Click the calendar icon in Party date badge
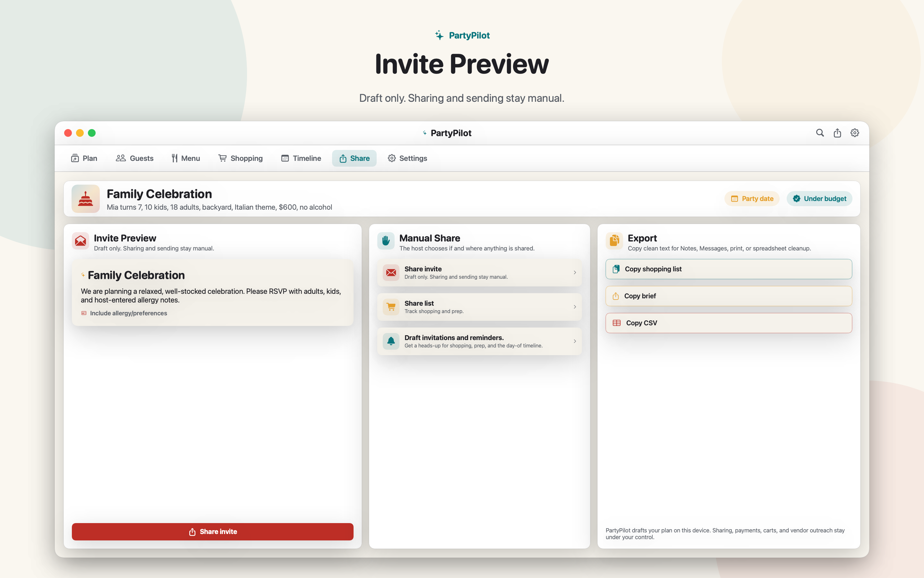This screenshot has height=578, width=924. tap(734, 199)
